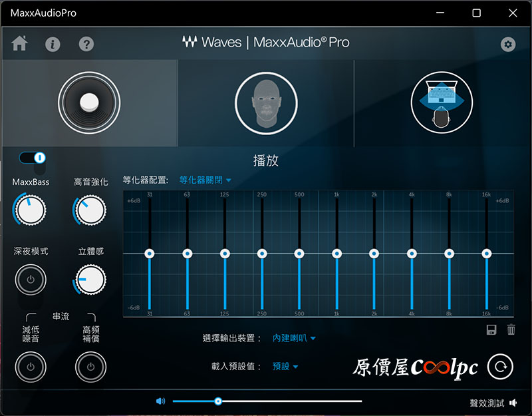Click the 立體感 knob
This screenshot has height=416, width=532.
(x=90, y=280)
